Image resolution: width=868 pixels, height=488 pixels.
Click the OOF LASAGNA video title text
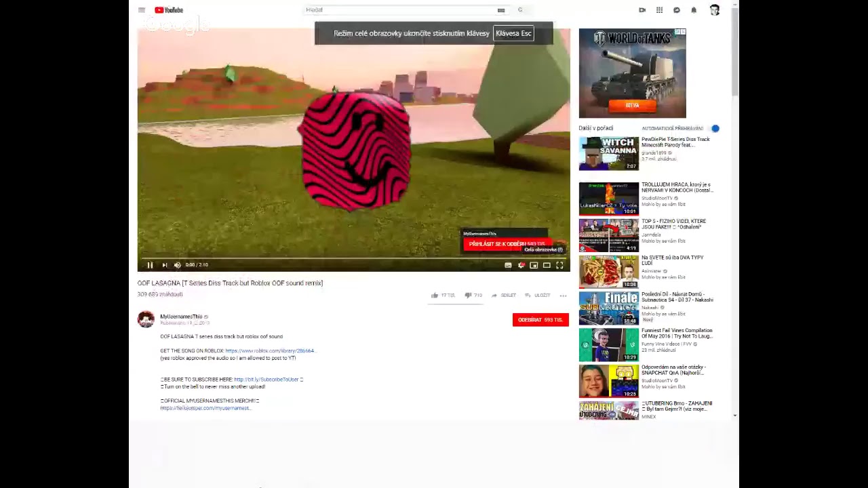(230, 283)
